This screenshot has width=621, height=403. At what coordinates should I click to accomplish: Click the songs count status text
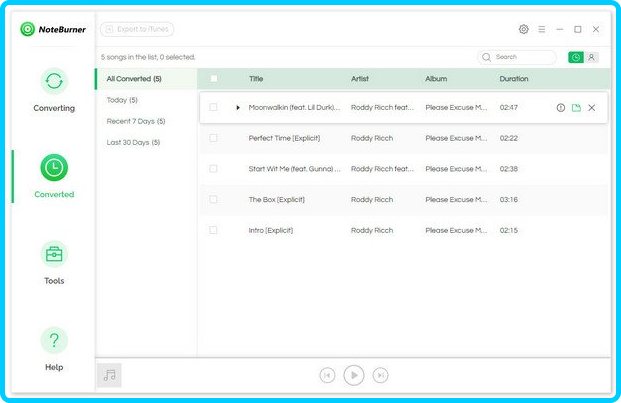tap(148, 57)
